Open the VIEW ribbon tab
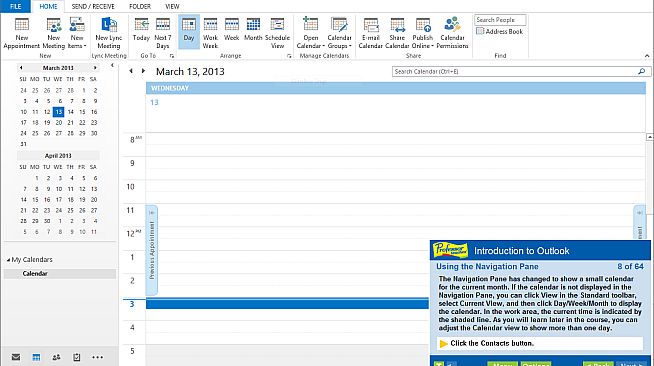 point(172,6)
